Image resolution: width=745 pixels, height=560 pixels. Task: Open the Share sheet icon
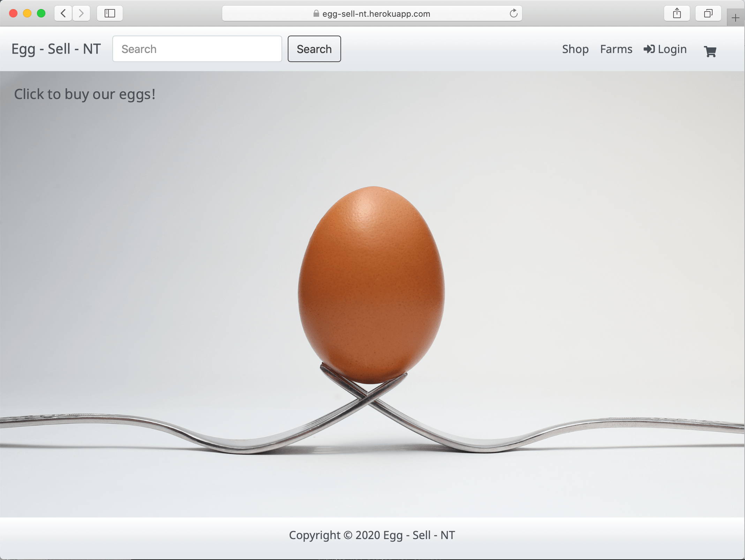677,14
